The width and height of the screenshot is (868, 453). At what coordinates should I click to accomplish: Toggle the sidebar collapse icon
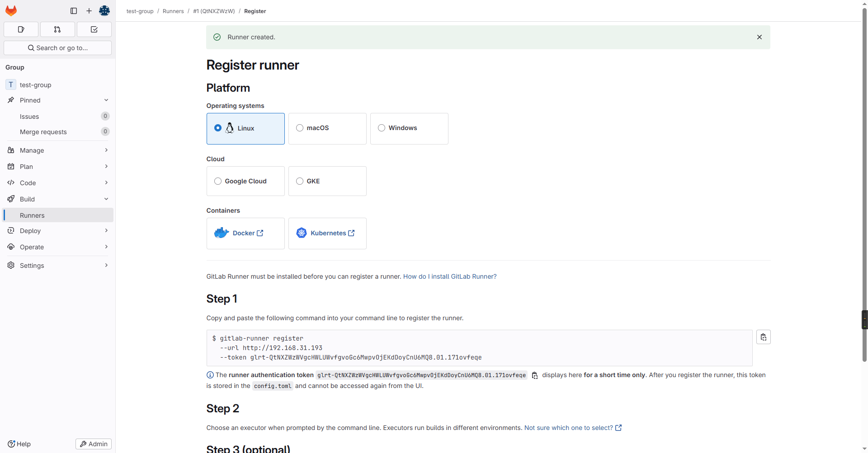pos(74,11)
